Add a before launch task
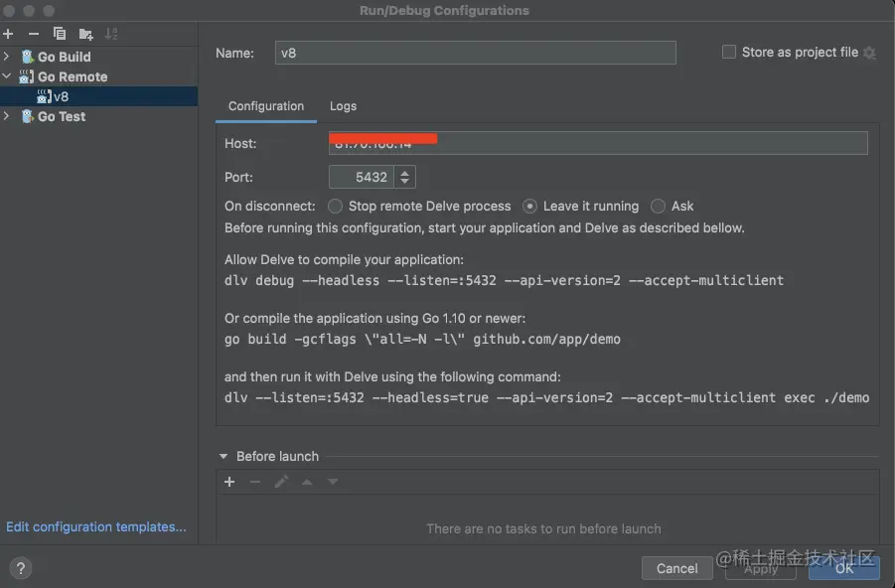The height and width of the screenshot is (588, 895). click(229, 482)
